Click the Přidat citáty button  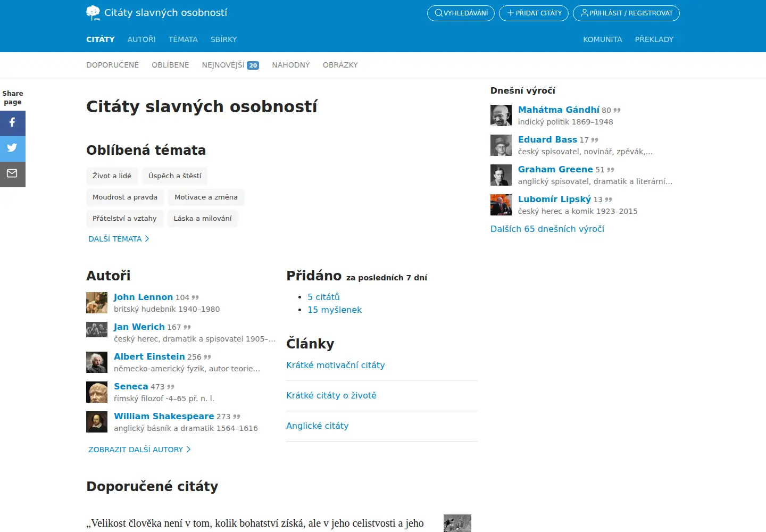pyautogui.click(x=534, y=13)
